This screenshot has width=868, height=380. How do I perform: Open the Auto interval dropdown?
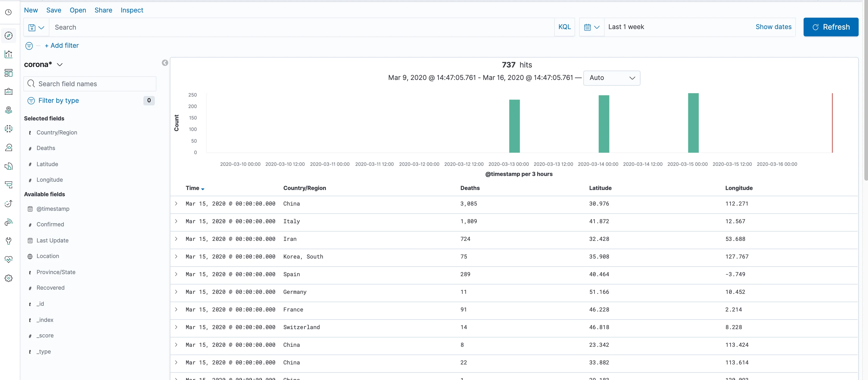[x=611, y=78]
